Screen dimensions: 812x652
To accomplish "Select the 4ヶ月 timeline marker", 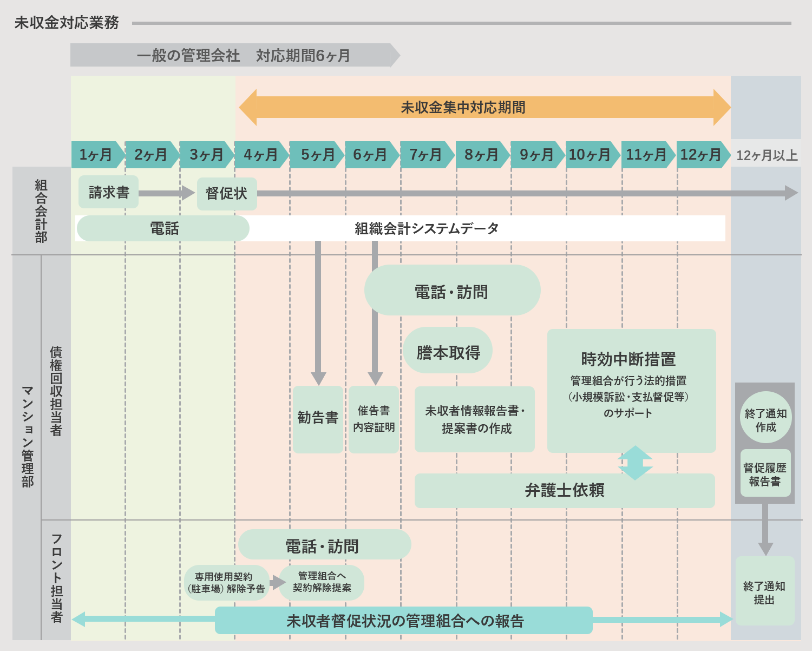I will pyautogui.click(x=260, y=155).
